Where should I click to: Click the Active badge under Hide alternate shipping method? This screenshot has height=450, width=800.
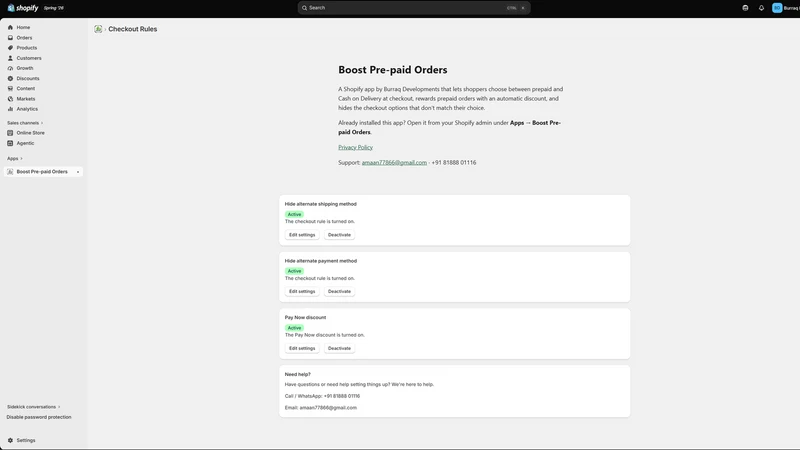(294, 214)
